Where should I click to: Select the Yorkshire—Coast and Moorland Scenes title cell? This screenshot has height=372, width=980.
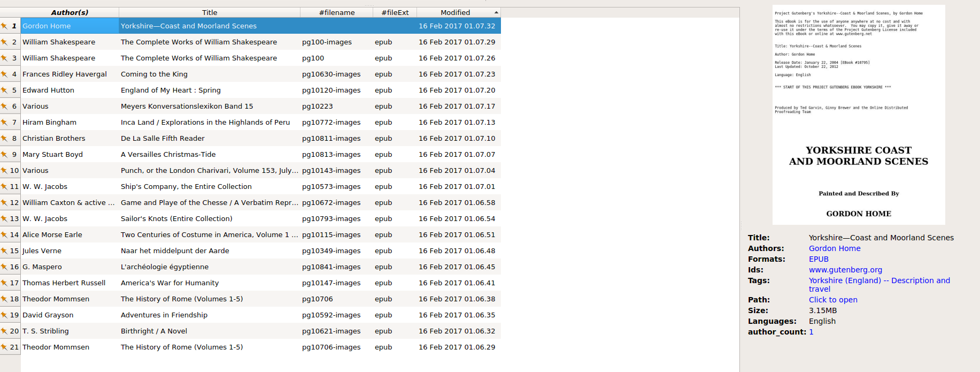(210, 26)
